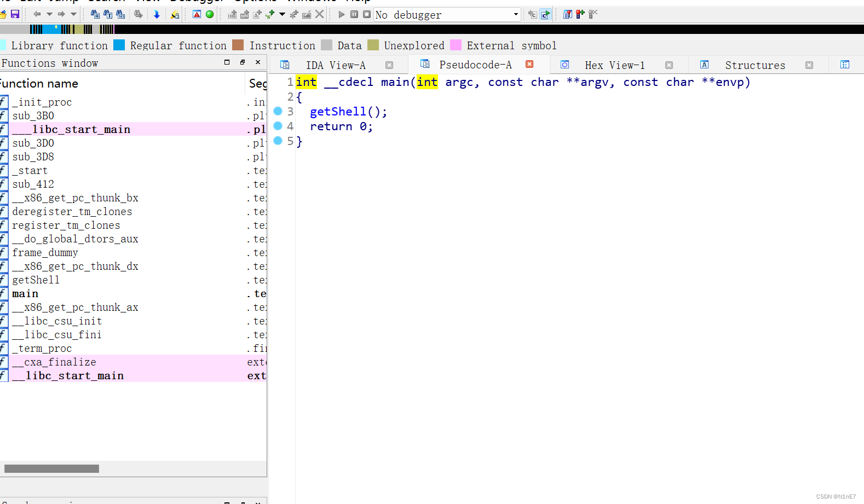Click the External symbol pink legend swatch
This screenshot has width=864, height=504.
pyautogui.click(x=456, y=45)
